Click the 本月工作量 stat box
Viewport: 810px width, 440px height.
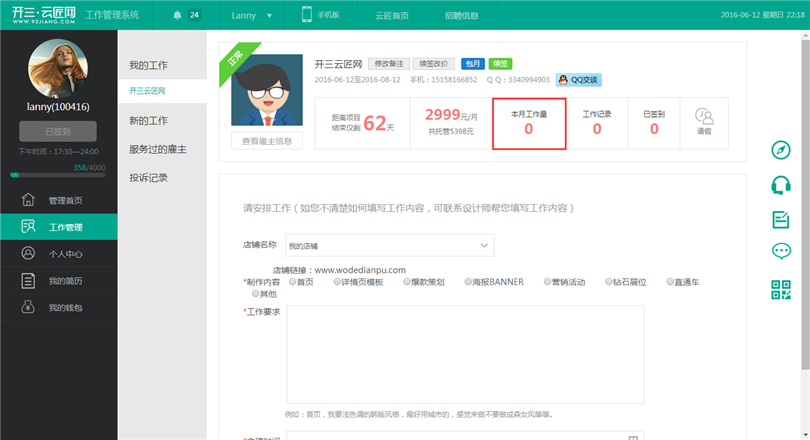[529, 123]
